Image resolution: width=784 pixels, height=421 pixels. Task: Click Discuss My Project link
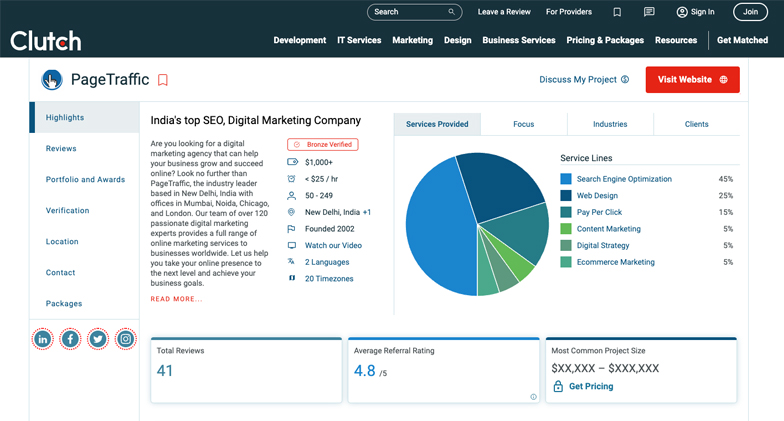pos(584,80)
